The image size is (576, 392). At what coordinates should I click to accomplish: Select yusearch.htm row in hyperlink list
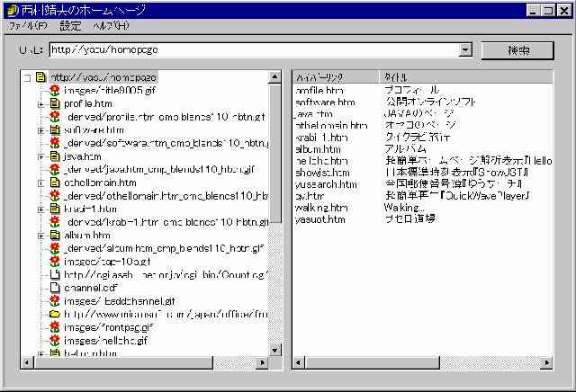point(326,184)
